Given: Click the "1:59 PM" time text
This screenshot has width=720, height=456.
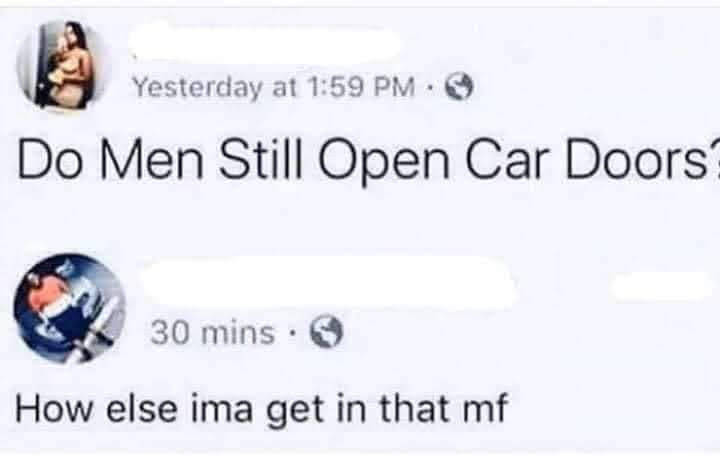Looking at the screenshot, I should pos(363,87).
